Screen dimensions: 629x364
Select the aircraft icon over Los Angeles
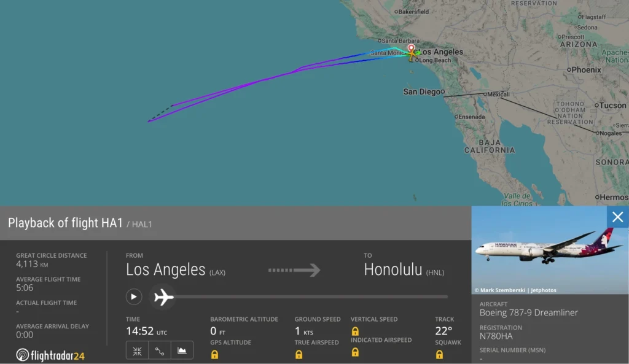coord(412,55)
